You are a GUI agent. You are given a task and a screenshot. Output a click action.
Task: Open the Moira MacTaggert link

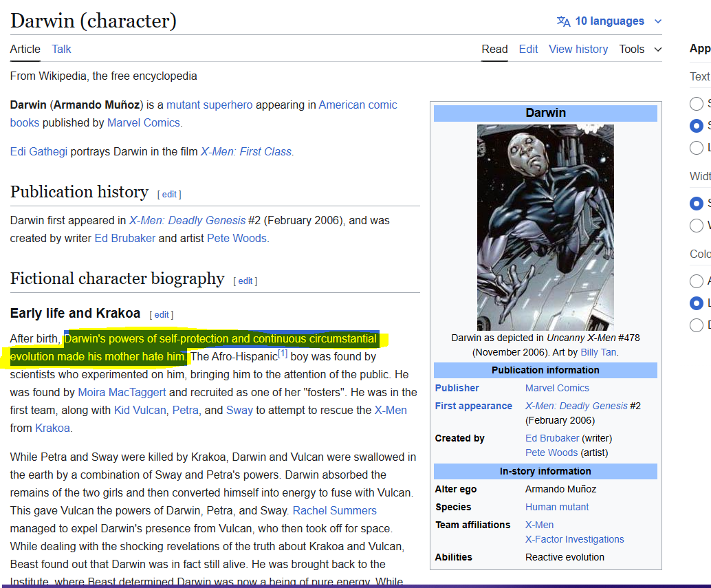tap(122, 392)
